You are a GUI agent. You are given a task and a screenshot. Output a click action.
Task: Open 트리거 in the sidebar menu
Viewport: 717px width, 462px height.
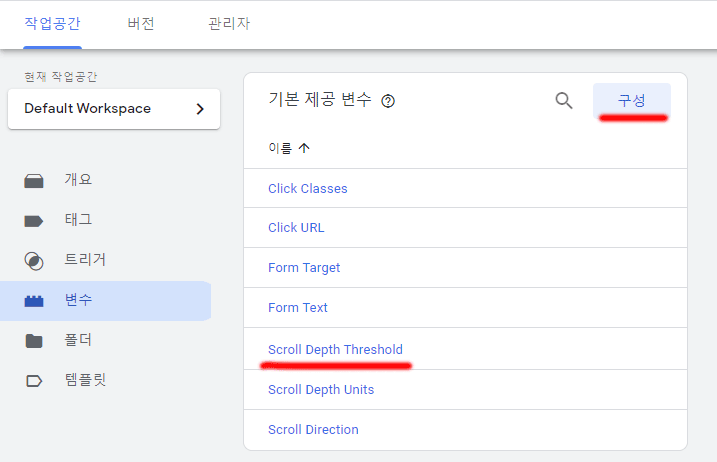[x=105, y=260]
